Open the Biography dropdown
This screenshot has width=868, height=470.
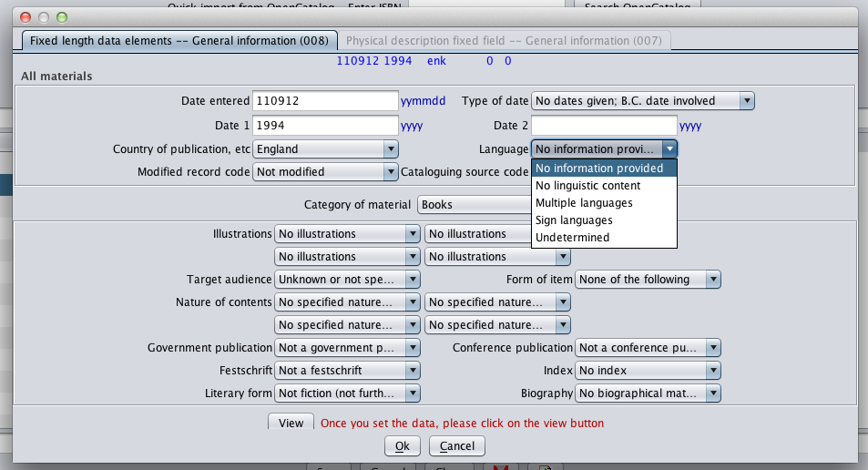[x=648, y=393]
